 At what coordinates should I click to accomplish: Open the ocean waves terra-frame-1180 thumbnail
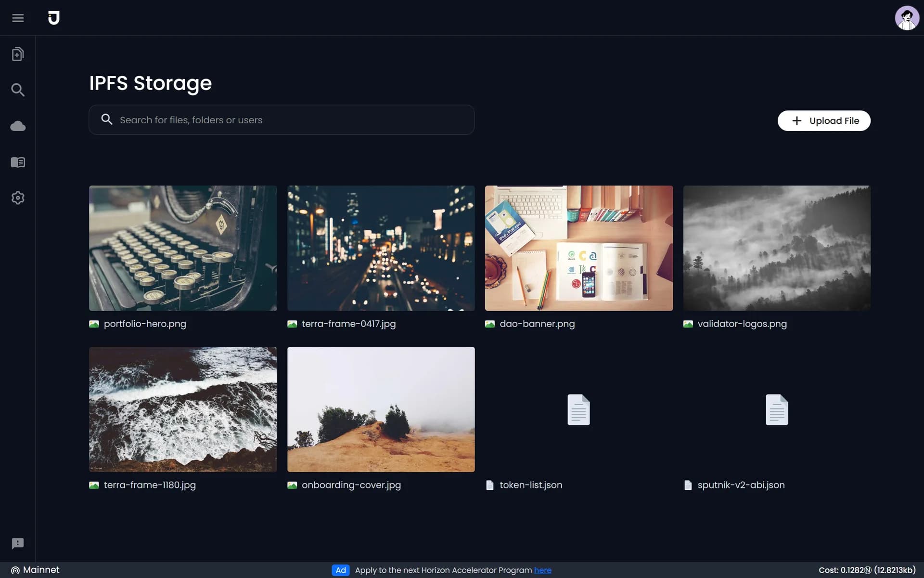pos(183,409)
